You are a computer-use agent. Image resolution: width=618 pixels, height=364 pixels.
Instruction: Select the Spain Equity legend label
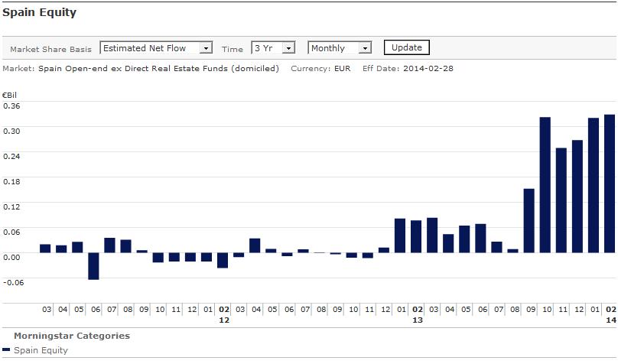41,350
